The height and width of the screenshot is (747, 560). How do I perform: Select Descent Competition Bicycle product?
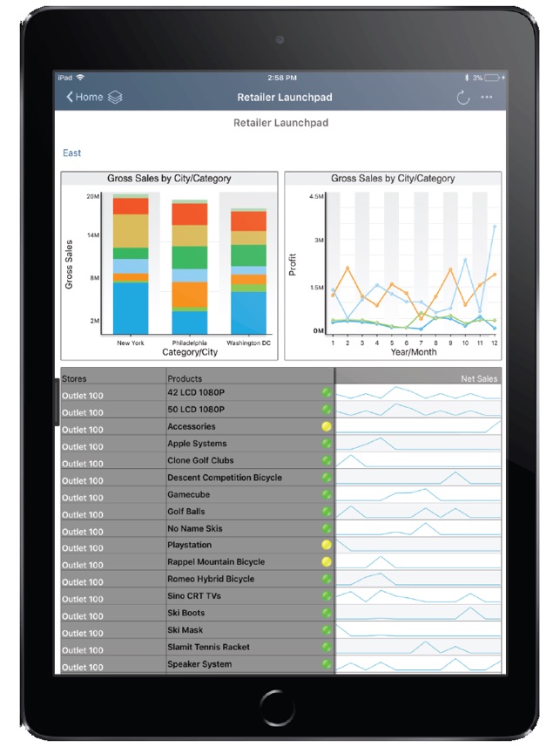225,478
